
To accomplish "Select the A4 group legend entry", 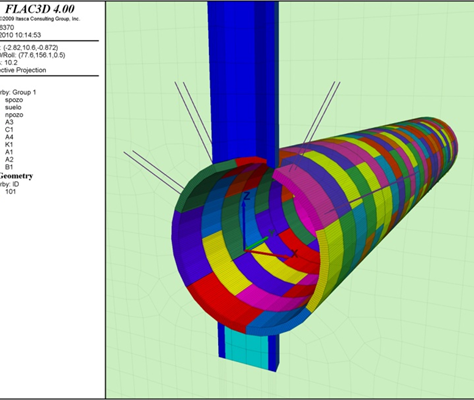I will [9, 137].
